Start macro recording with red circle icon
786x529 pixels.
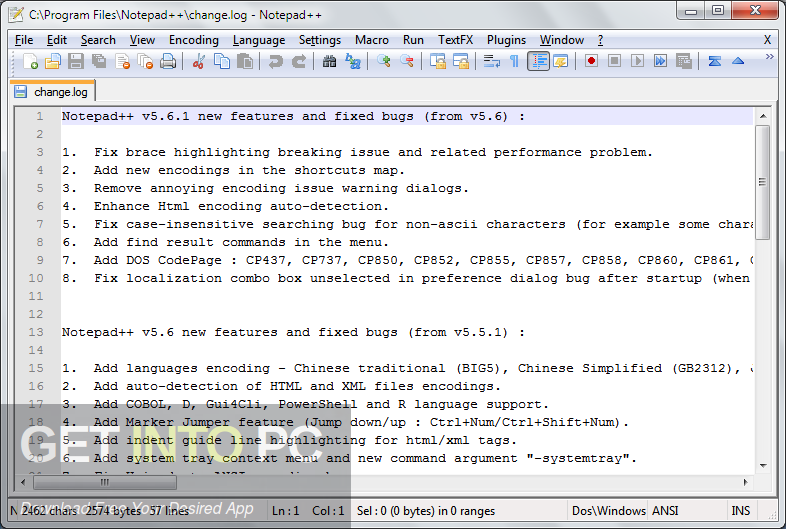[591, 61]
